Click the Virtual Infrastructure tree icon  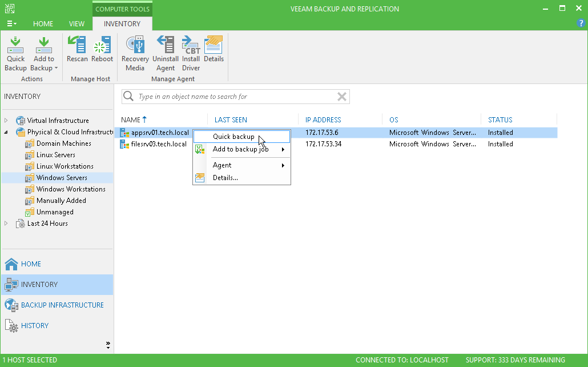20,121
